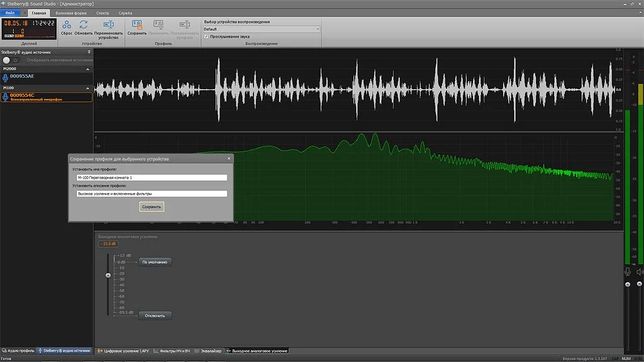The image size is (644, 362).
Task: Click the microphone level slider knob
Action: 628,284
